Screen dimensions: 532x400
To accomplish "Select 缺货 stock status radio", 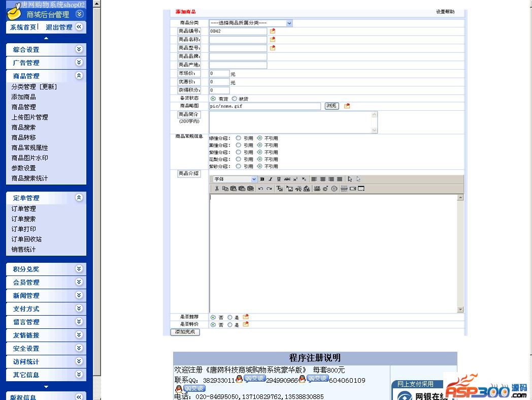I will pos(235,99).
